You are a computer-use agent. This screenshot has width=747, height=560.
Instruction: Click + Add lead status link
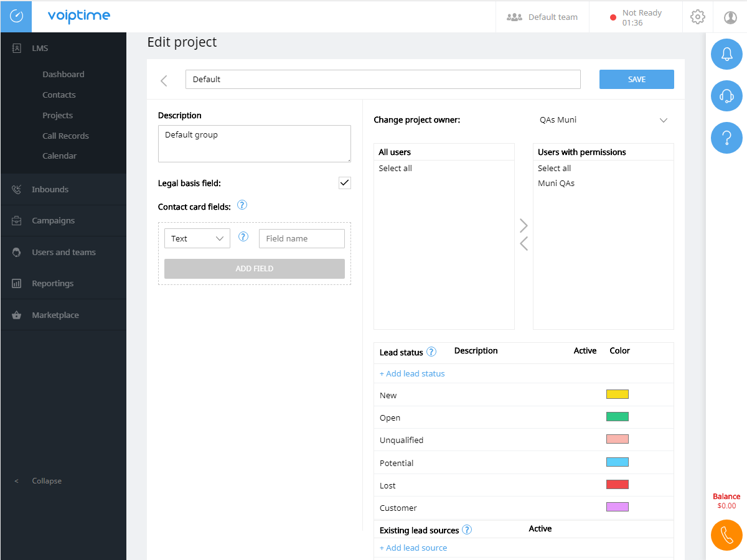[x=412, y=373]
